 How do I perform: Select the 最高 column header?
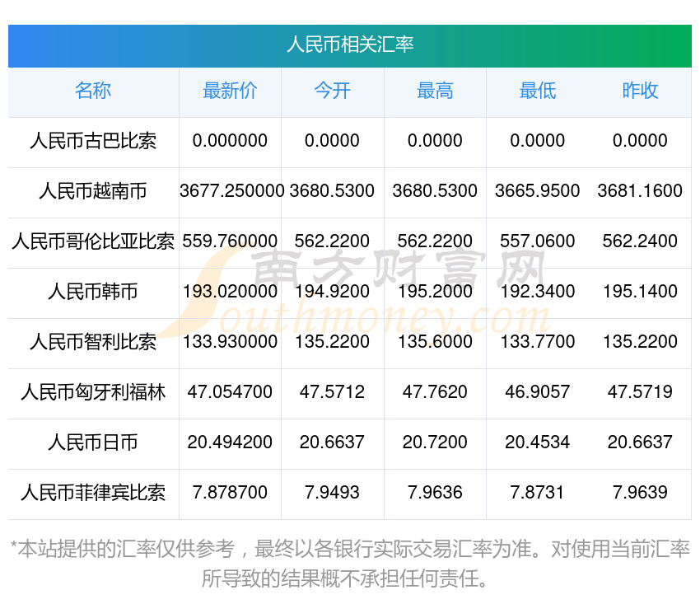(435, 91)
